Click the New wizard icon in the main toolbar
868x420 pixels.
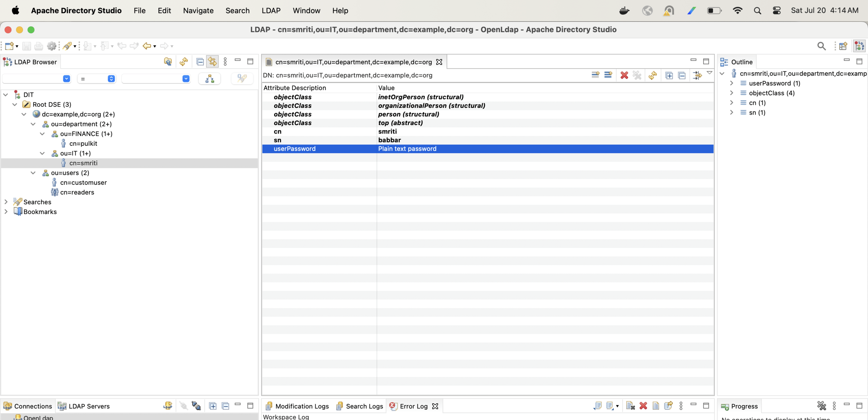[x=9, y=46]
